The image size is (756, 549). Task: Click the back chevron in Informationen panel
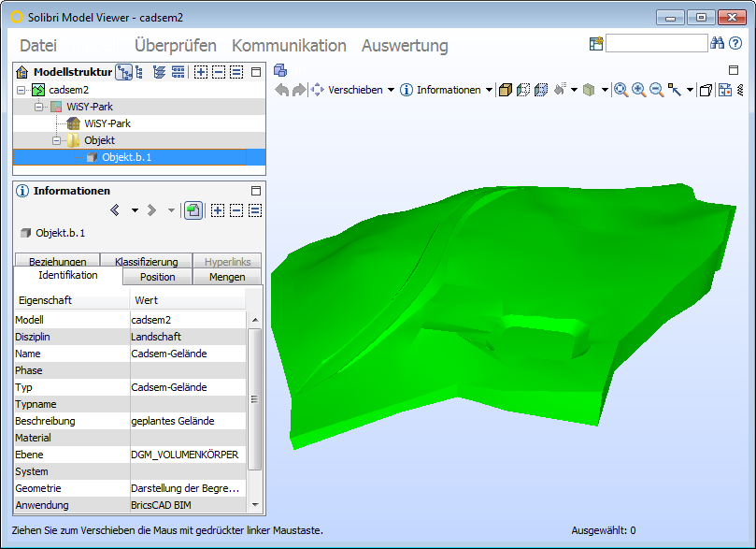point(116,210)
